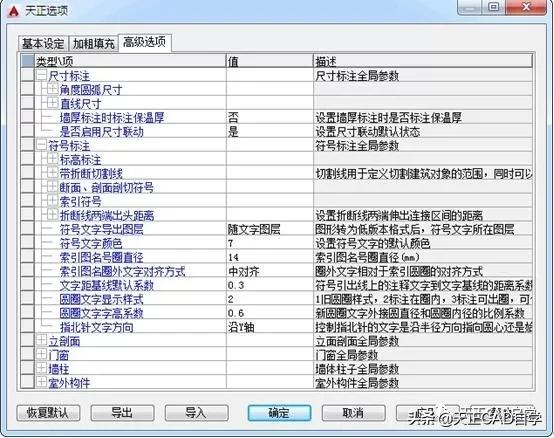Expand the 标高标注 node
The image size is (554, 438).
click(x=52, y=159)
